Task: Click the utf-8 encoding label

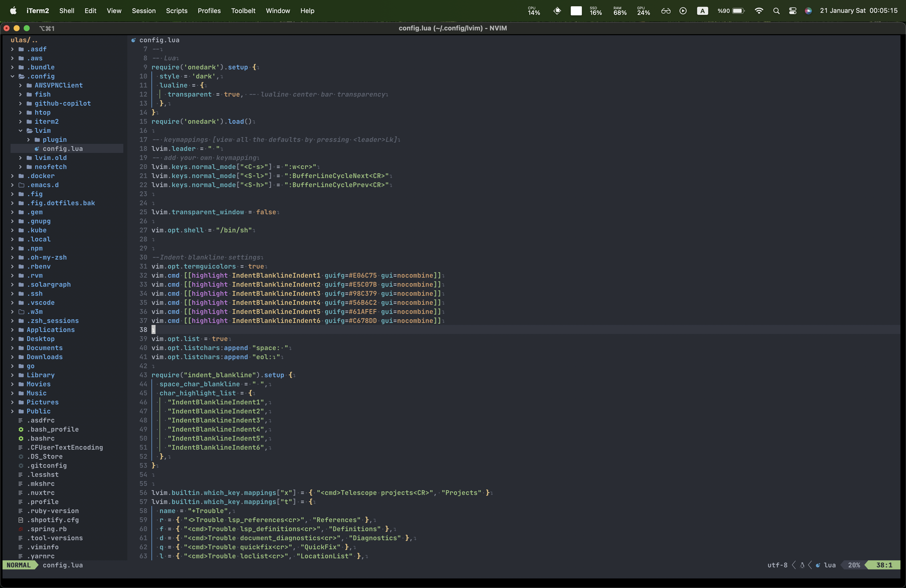Action: point(777,565)
